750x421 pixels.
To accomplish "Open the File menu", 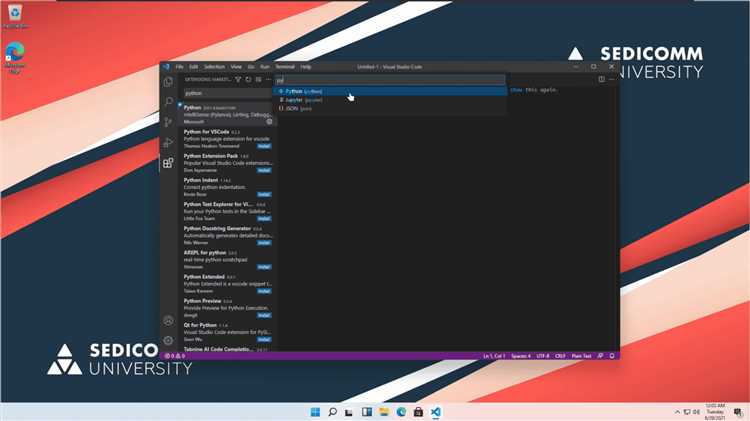I will (x=179, y=67).
